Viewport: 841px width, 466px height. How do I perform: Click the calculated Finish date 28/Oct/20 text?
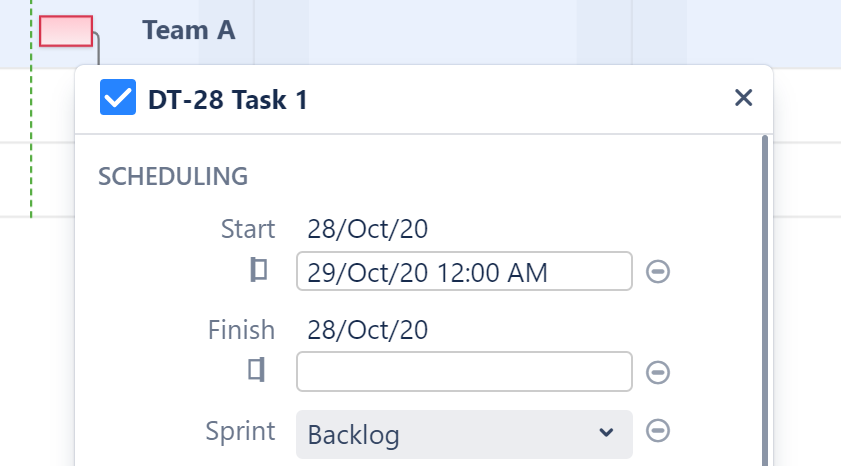(x=368, y=330)
